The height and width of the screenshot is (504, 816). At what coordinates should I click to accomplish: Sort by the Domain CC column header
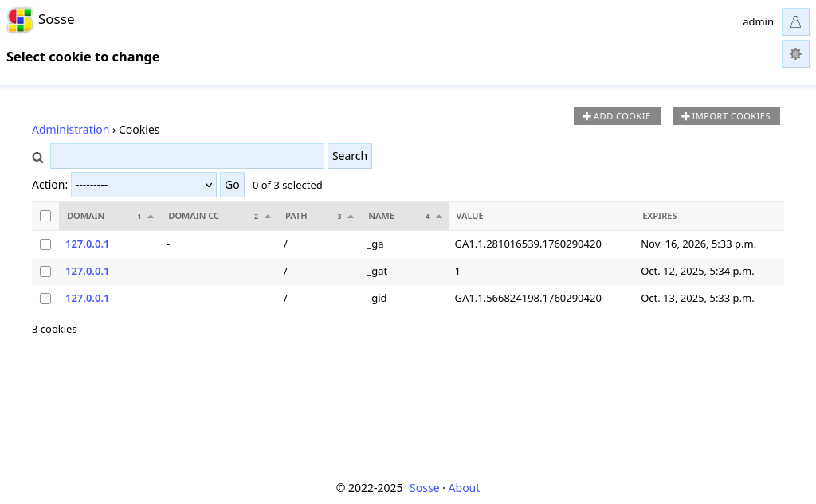point(194,216)
